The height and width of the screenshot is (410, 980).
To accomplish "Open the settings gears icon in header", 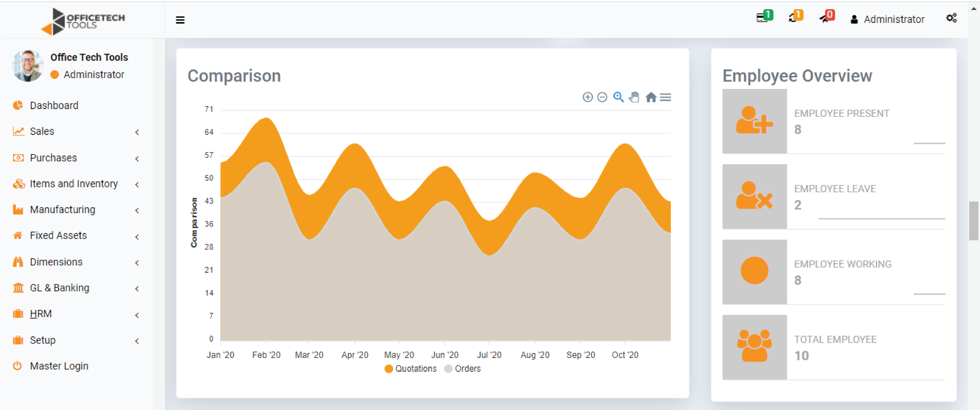I will (x=951, y=18).
